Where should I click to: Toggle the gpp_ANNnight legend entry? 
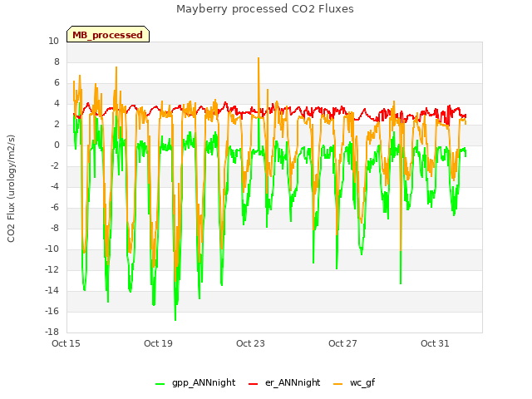[195, 383]
